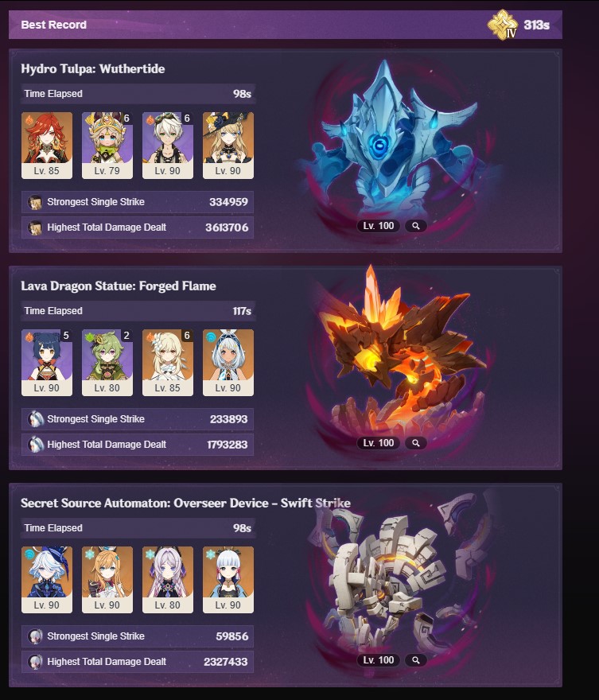This screenshot has width=599, height=700.
Task: Select the Lv. 79 character portrait
Action: coord(107,146)
